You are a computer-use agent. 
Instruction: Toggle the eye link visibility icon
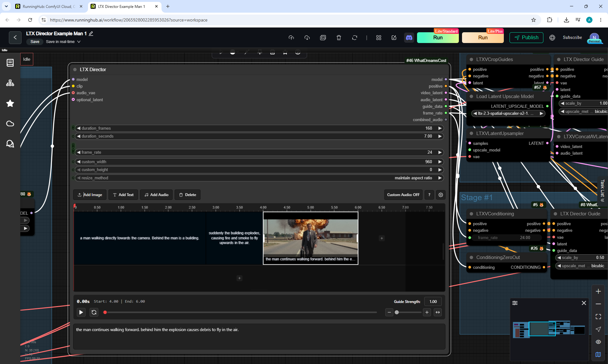pyautogui.click(x=598, y=342)
